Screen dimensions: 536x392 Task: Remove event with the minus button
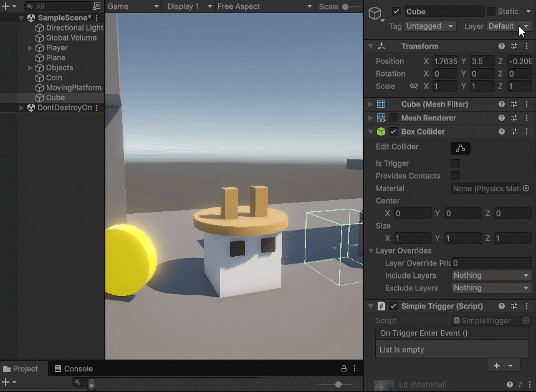click(510, 366)
